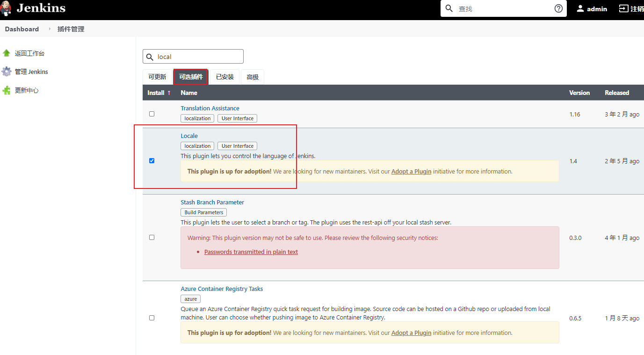Click the admin user icon
Image resolution: width=644 pixels, height=355 pixels.
point(580,8)
